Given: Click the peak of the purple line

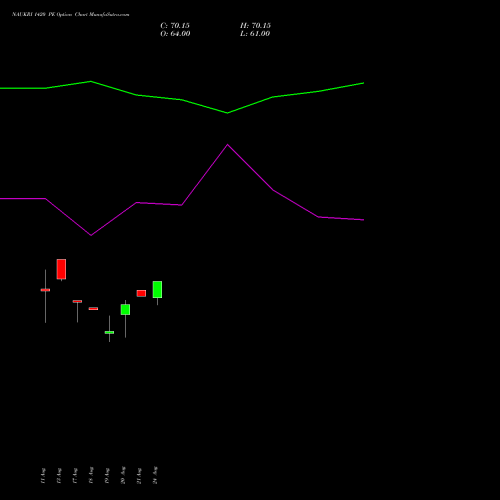Looking at the screenshot, I should click(x=228, y=145).
